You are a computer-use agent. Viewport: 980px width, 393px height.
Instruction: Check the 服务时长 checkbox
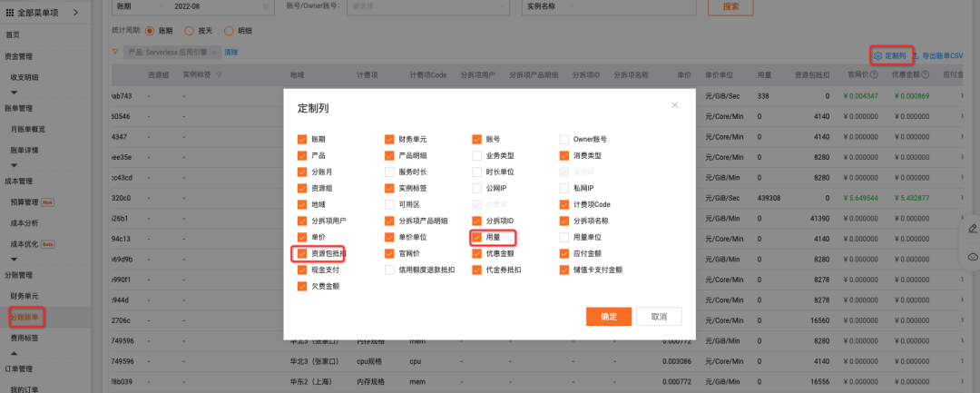389,172
